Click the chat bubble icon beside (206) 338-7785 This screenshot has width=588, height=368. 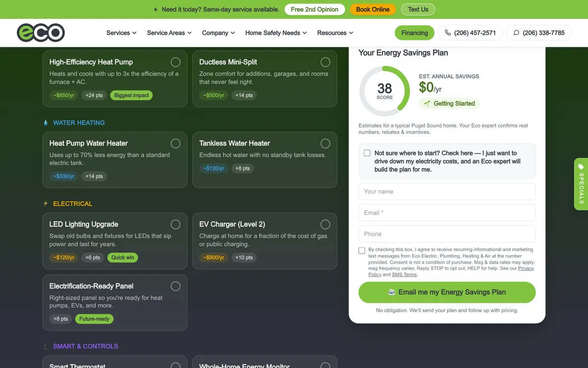tap(516, 33)
